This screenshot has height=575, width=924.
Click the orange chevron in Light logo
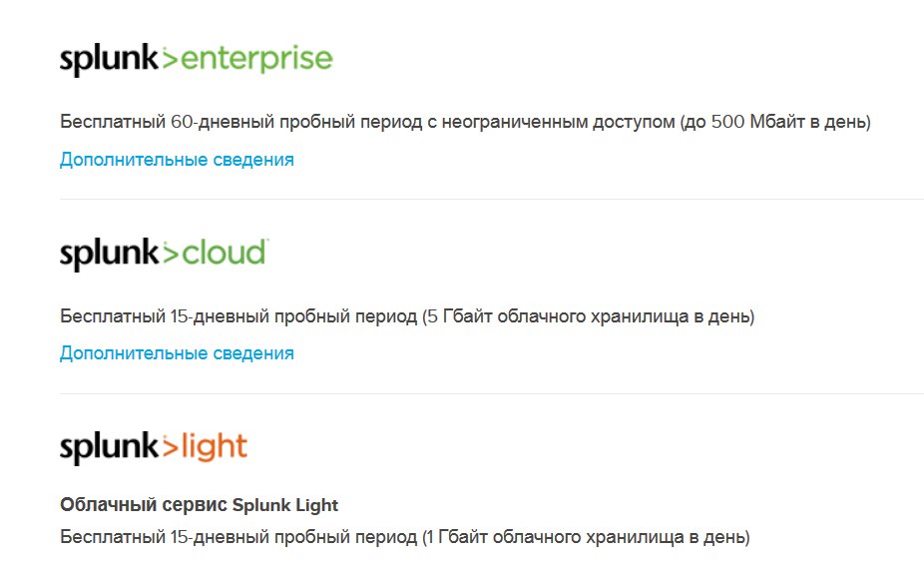click(x=170, y=447)
